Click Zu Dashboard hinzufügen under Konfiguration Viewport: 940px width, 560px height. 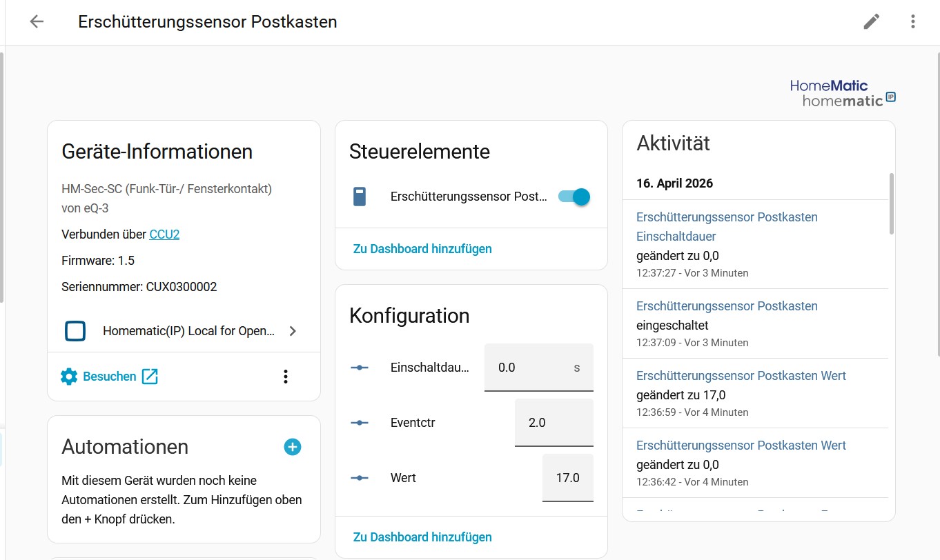click(x=422, y=537)
